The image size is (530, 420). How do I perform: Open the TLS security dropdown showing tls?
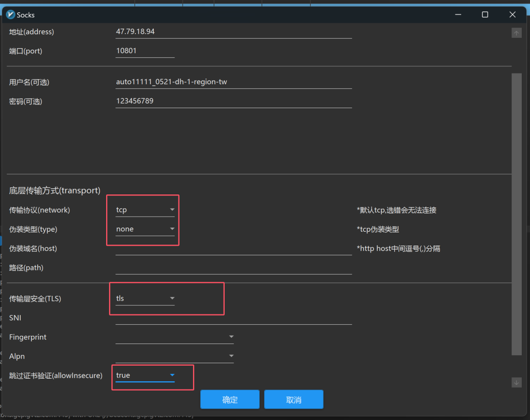point(145,298)
